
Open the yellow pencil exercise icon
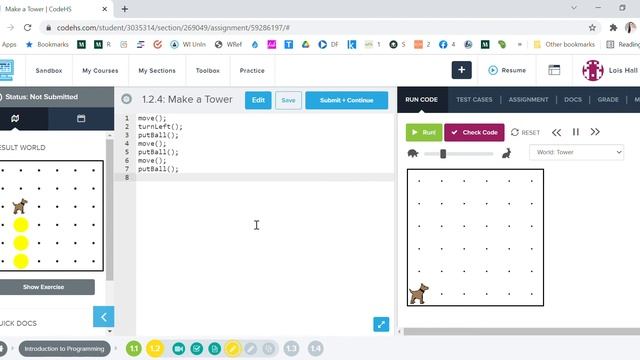point(233,349)
